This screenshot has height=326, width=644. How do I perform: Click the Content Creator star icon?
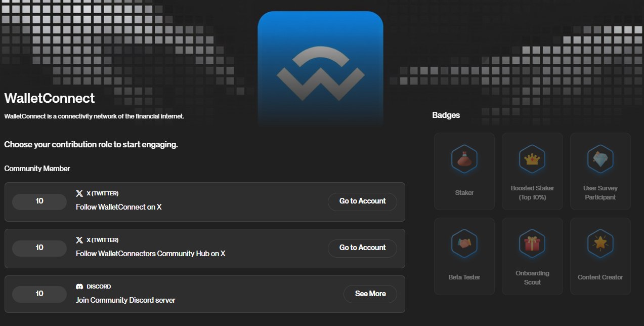(x=600, y=244)
